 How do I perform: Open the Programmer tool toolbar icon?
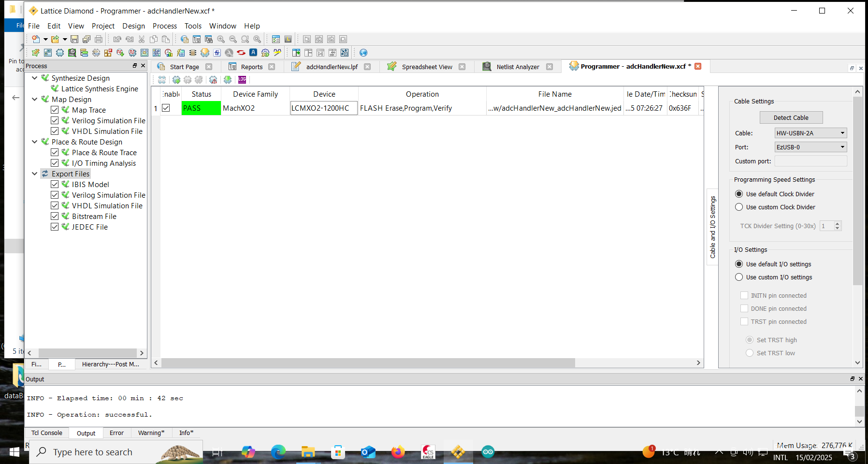click(x=205, y=53)
